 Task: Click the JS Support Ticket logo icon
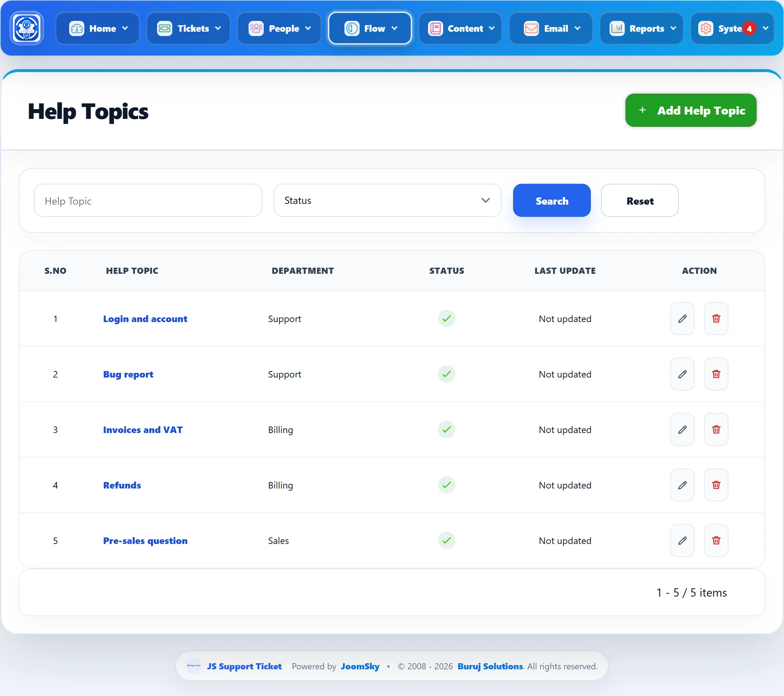pos(26,28)
